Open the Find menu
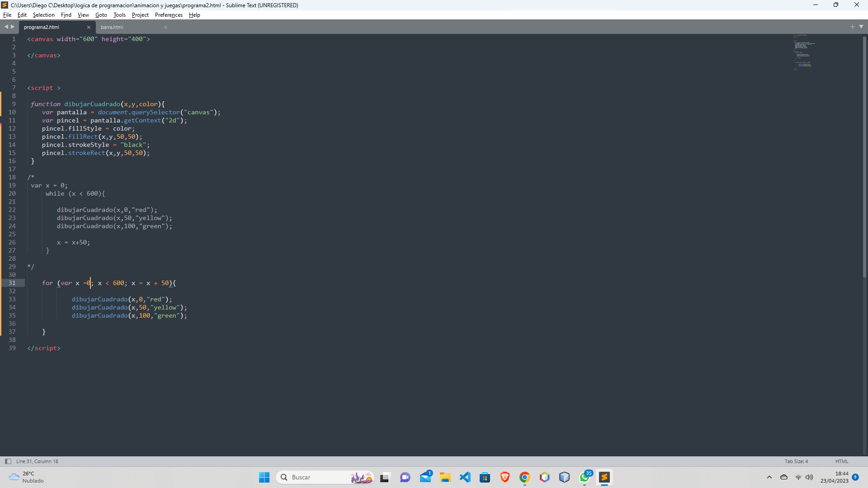Screen dimensions: 868x488 66,15
